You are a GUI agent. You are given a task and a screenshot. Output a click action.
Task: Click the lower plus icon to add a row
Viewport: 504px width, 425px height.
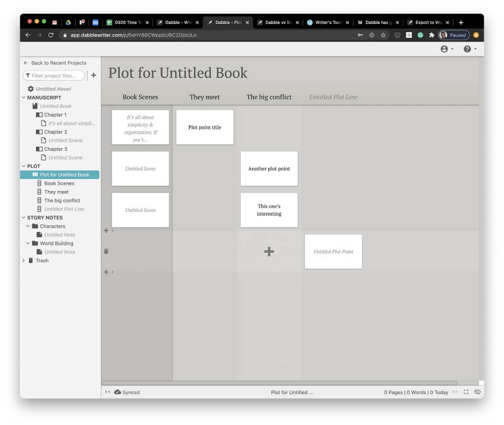106,272
